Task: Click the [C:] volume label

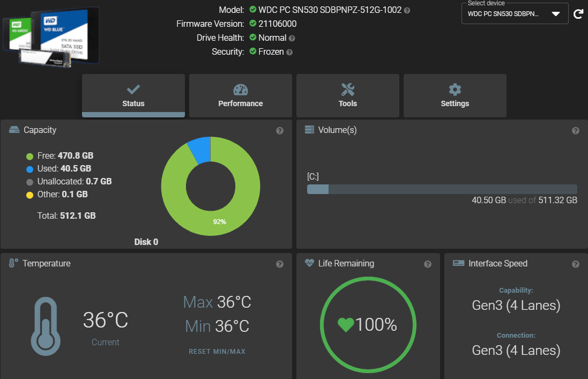Action: 313,176
